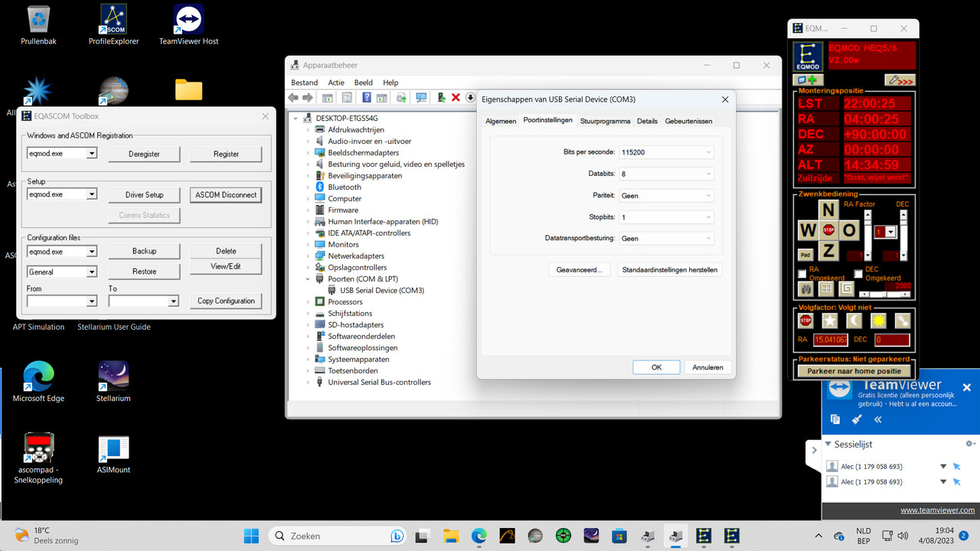980x551 pixels.
Task: Open File Explorer from the taskbar
Action: 450,536
